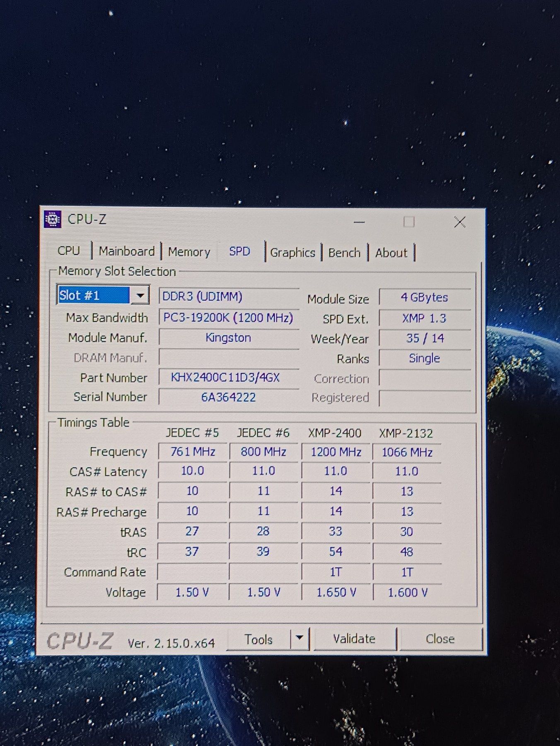Screen dimensions: 560x746
Task: Click the part number KHX2400C11D3/4GX
Action: [x=229, y=377]
